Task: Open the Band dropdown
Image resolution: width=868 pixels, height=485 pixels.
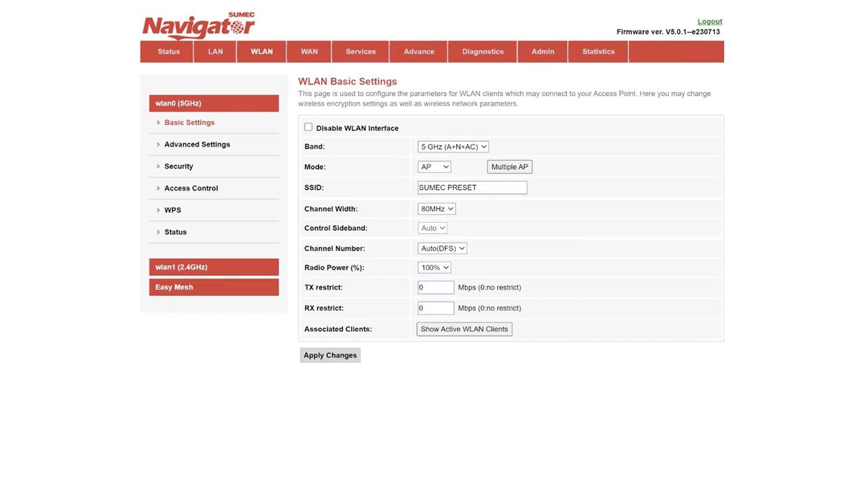Action: coord(453,147)
